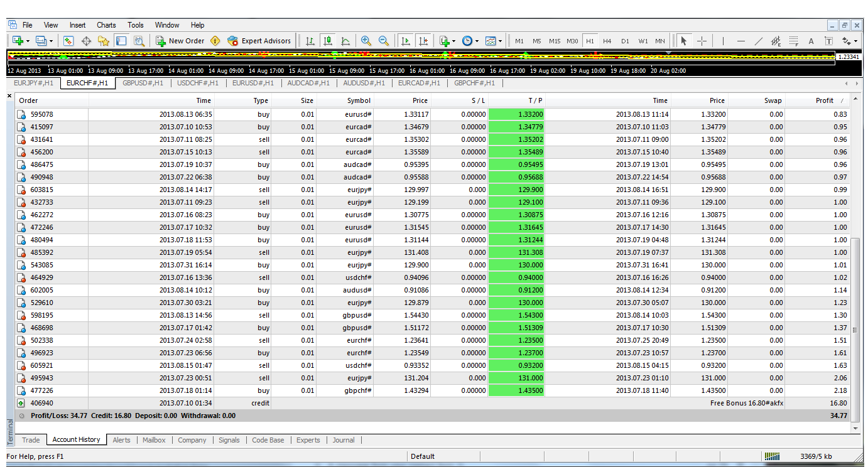
Task: Open the Navigator star-folder icon
Action: (104, 41)
